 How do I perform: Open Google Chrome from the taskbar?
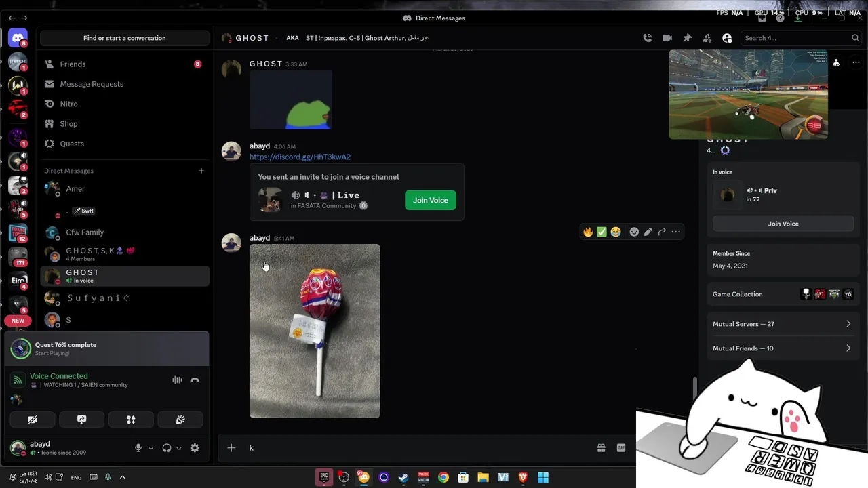[x=443, y=477]
